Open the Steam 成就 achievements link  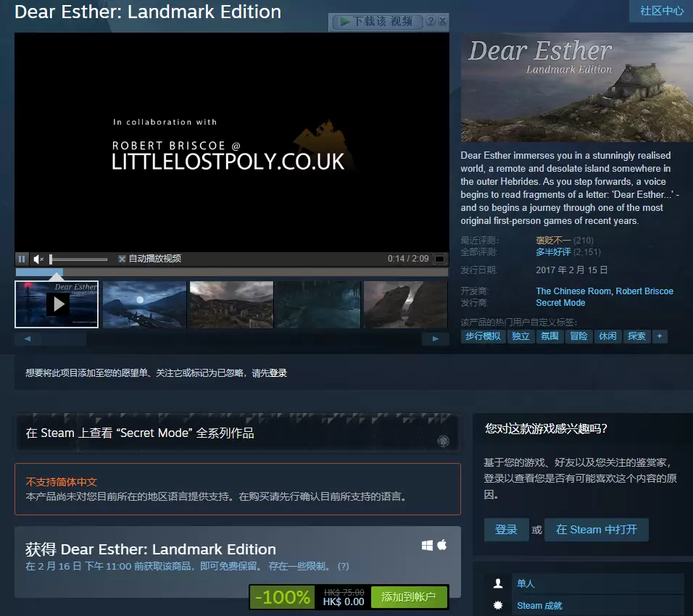539,606
